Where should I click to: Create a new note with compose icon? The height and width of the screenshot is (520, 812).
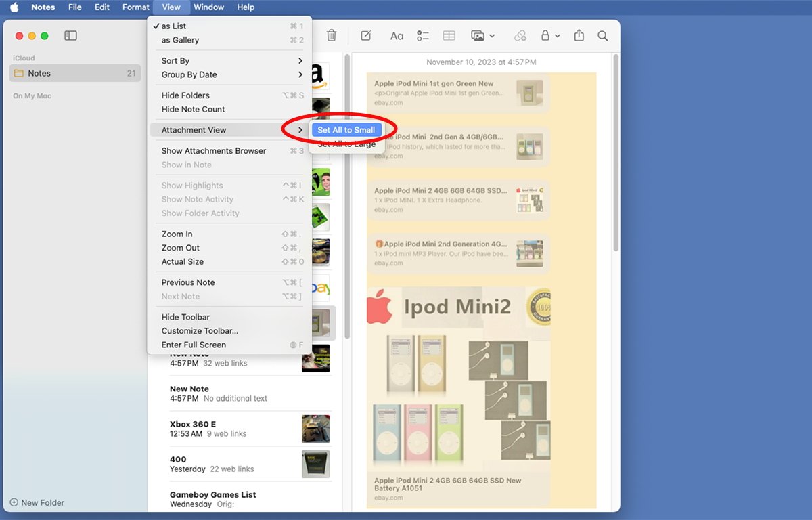[x=366, y=36]
